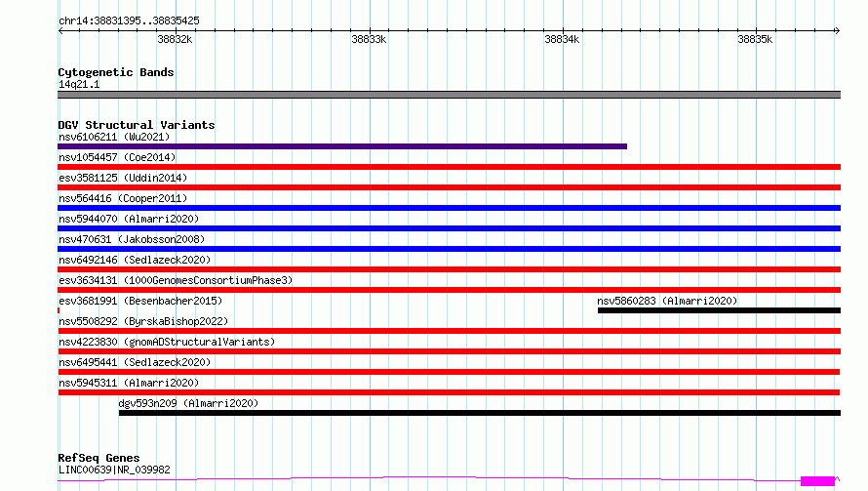Click the nsv470631 (Jakobsson2008) label

click(x=132, y=239)
